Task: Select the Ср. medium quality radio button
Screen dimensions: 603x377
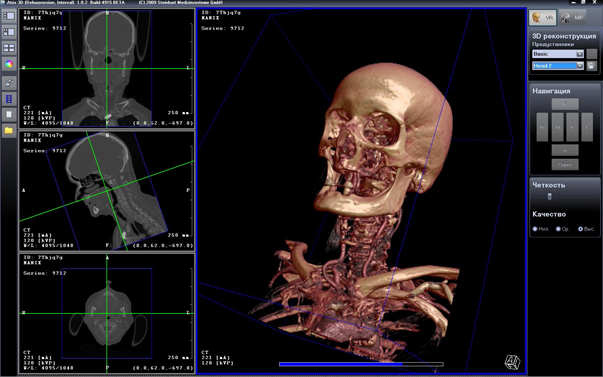Action: pyautogui.click(x=558, y=229)
